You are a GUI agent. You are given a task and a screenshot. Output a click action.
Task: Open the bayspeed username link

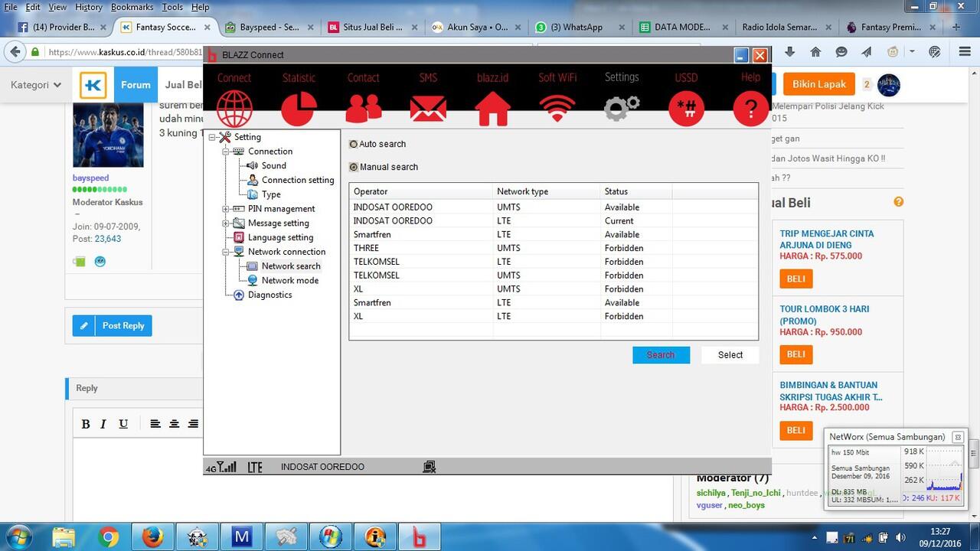[90, 178]
